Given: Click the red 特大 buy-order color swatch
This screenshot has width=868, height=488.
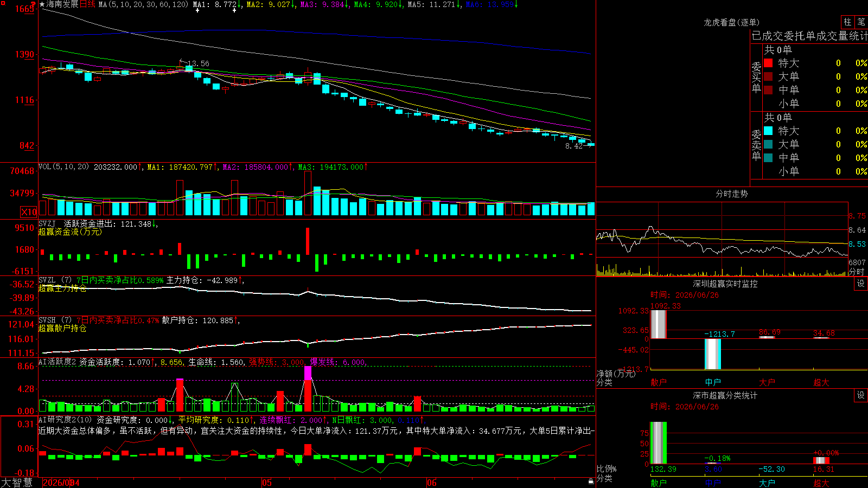Looking at the screenshot, I should [x=768, y=63].
